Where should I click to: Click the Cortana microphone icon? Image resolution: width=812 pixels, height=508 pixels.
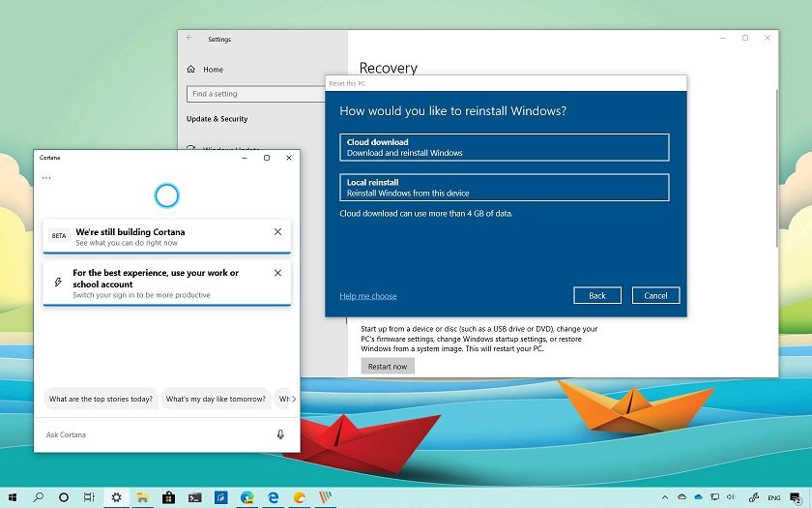pos(280,434)
